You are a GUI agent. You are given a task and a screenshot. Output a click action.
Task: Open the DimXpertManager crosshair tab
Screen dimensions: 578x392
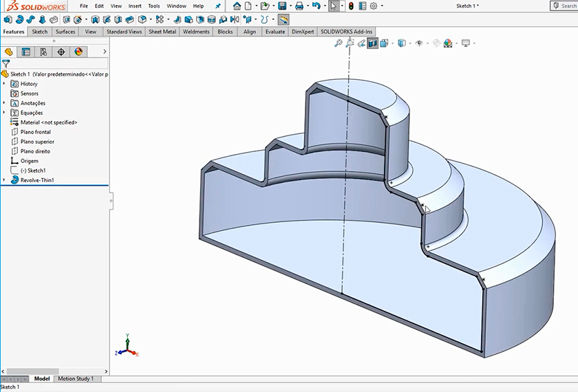point(61,52)
